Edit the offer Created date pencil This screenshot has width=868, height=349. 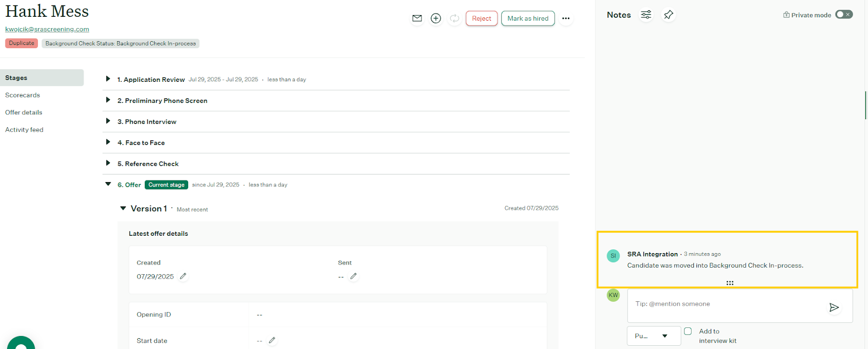[x=183, y=276]
